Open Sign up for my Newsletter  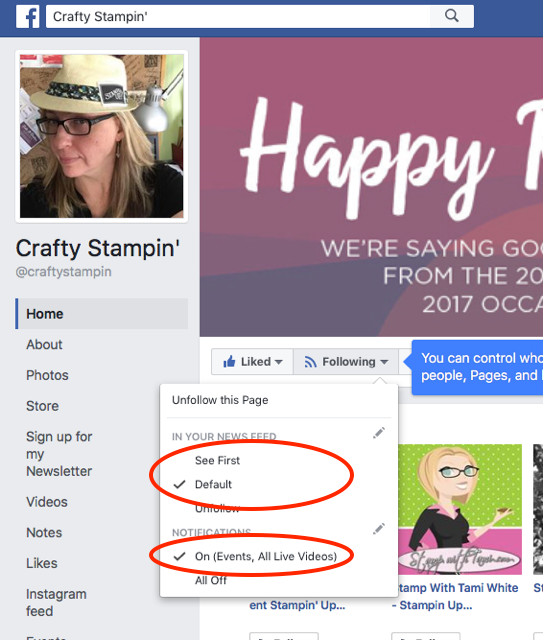coord(59,454)
